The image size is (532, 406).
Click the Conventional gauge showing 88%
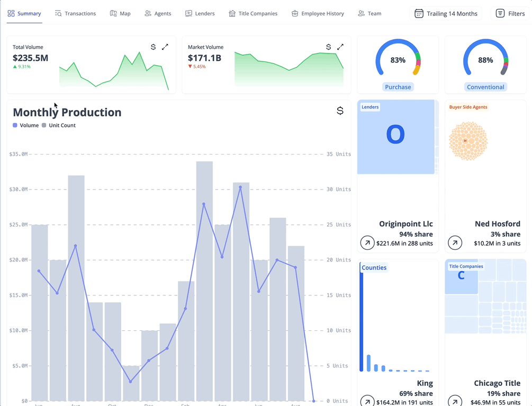[485, 60]
